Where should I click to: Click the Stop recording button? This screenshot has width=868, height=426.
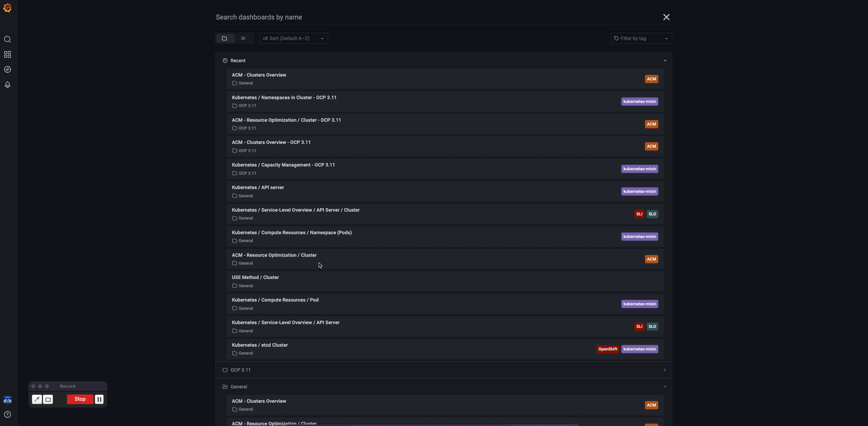click(80, 399)
